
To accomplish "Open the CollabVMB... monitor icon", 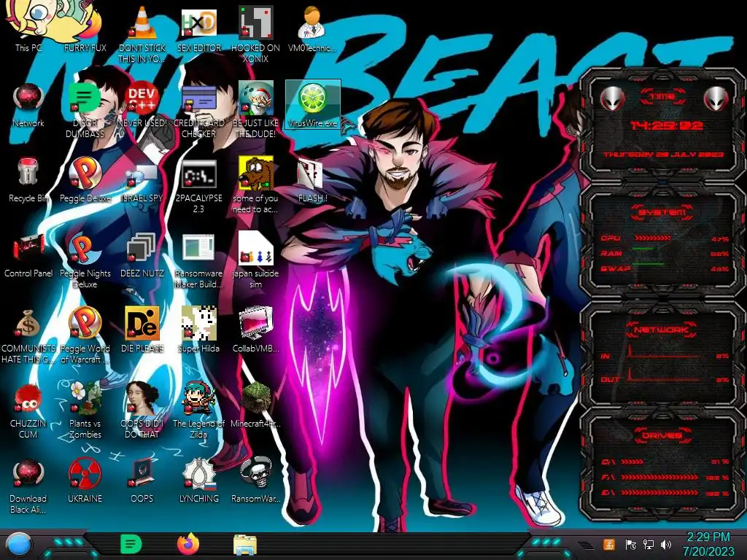I will tap(255, 330).
